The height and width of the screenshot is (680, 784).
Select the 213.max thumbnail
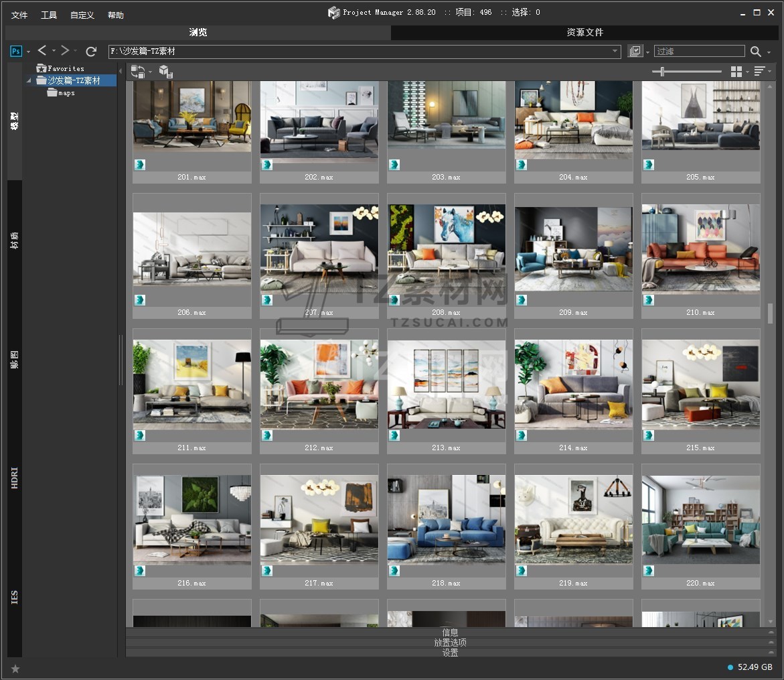(x=446, y=385)
